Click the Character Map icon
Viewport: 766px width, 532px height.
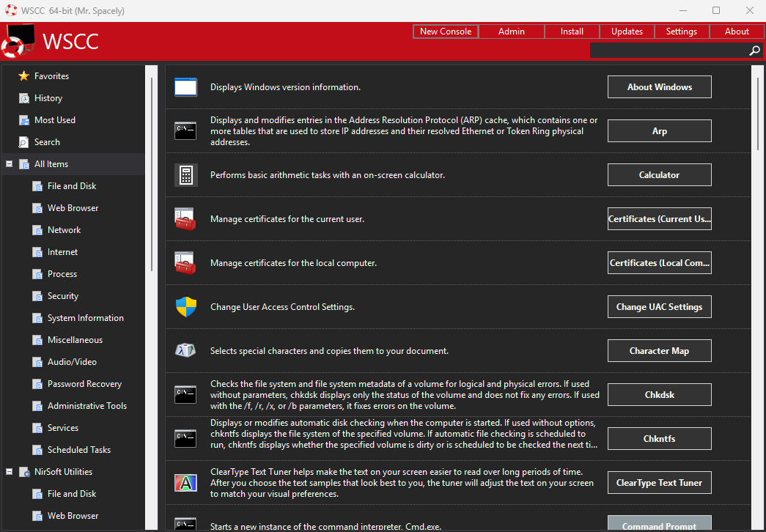tap(185, 350)
